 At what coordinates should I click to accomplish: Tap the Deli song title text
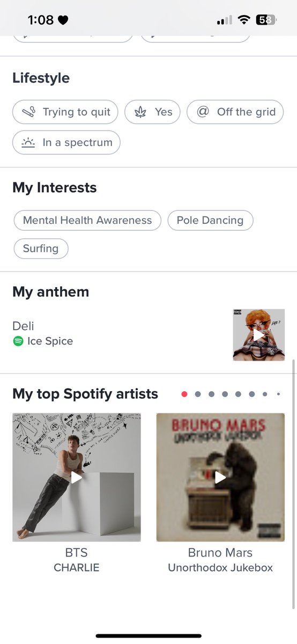click(24, 326)
